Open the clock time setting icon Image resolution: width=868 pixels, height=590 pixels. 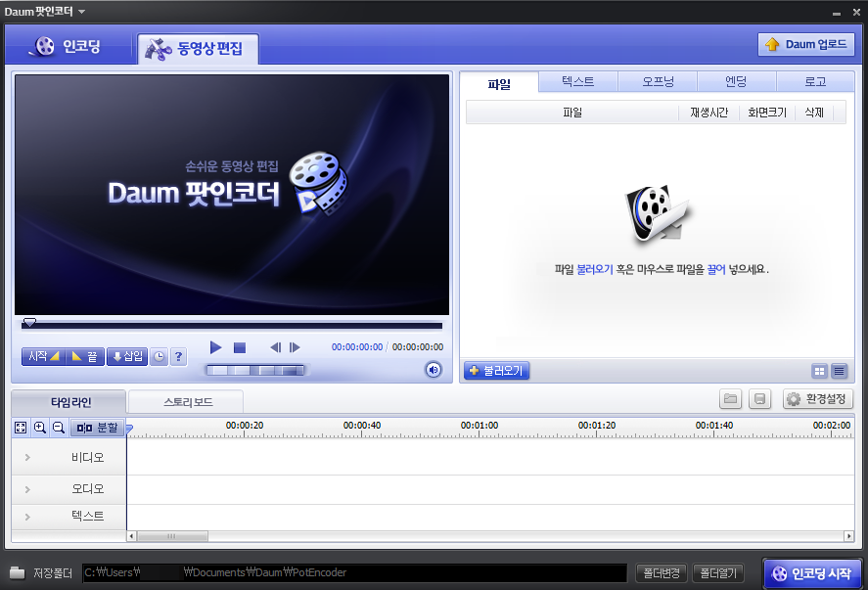(x=159, y=357)
